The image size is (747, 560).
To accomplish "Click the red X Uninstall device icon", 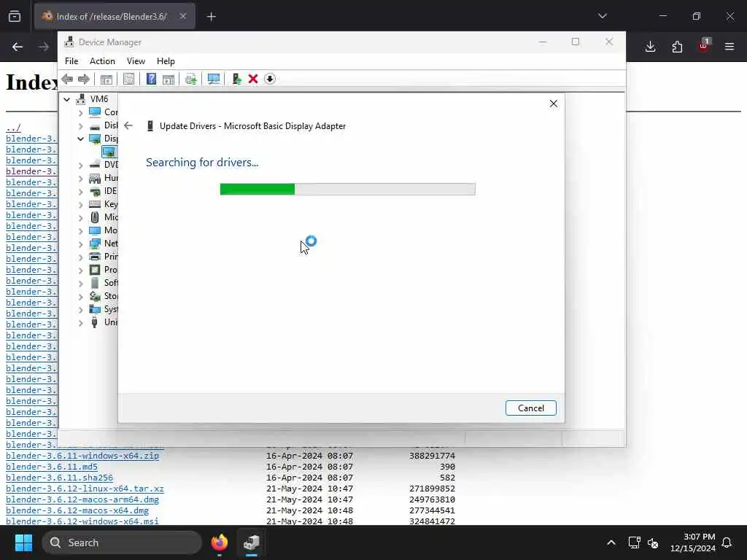I will [x=253, y=79].
